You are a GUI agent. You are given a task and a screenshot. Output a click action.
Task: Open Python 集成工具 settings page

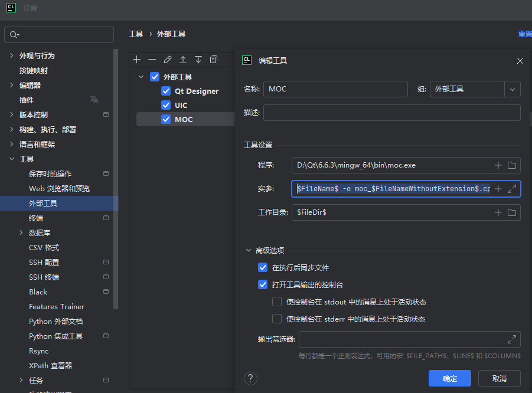point(56,336)
